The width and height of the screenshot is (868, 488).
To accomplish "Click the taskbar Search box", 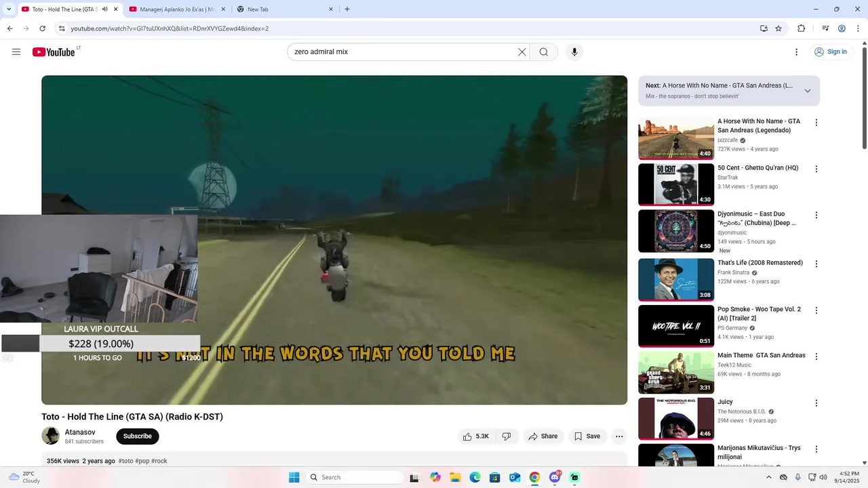I will pos(354,477).
